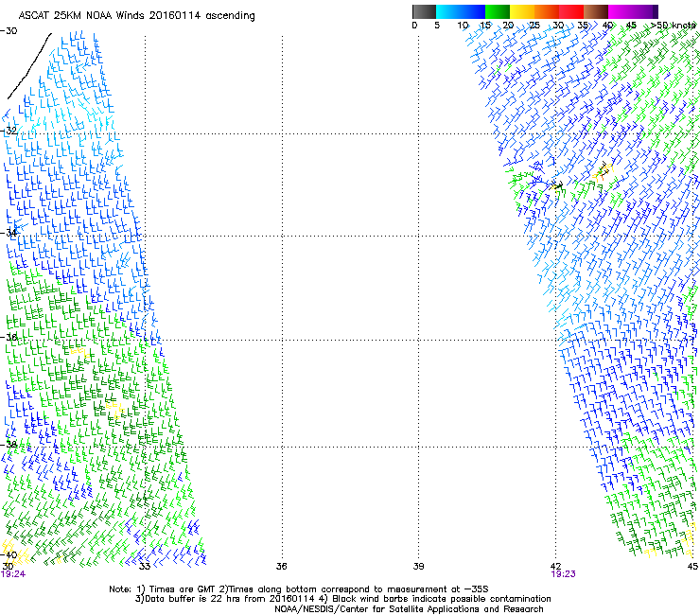Select the gray 0-5 knots legend segment
The width and height of the screenshot is (700, 615).
tap(424, 11)
